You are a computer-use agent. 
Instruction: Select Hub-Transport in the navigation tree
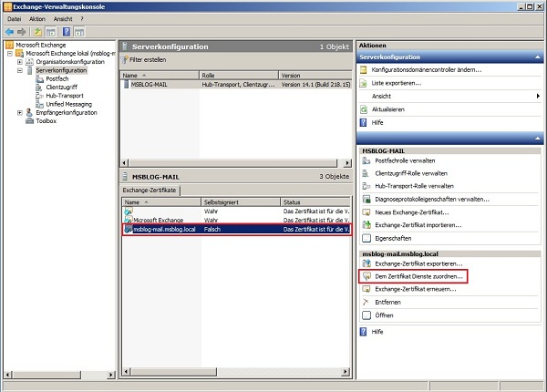tap(65, 96)
